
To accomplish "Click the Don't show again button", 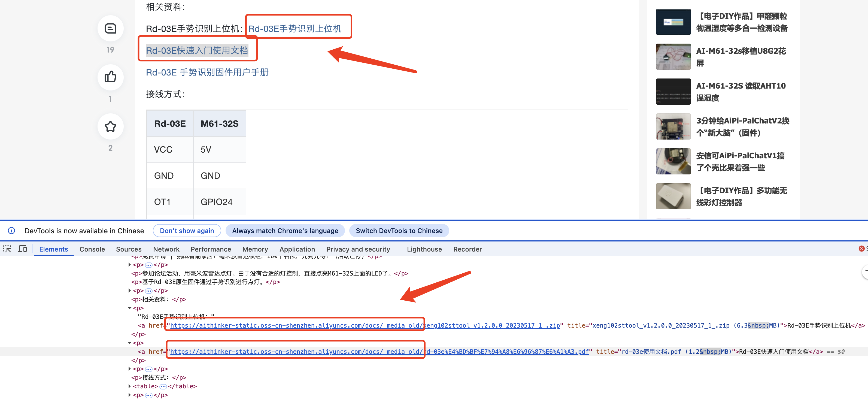I will pyautogui.click(x=187, y=231).
